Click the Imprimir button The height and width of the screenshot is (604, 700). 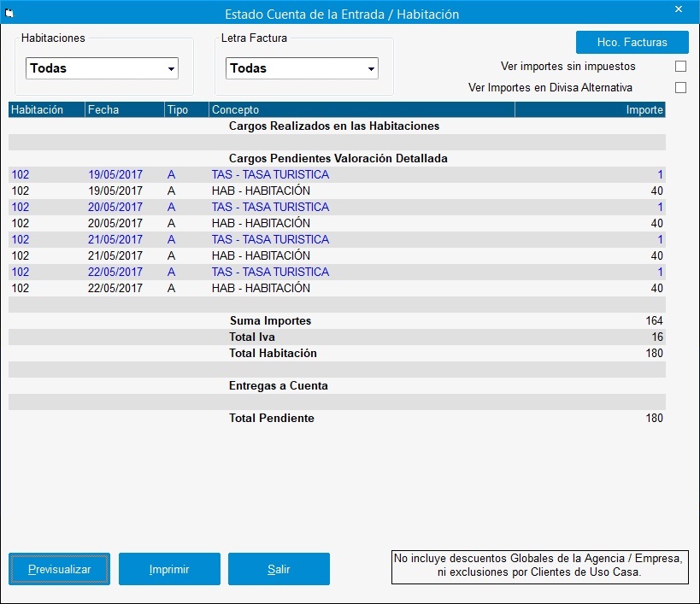point(169,569)
